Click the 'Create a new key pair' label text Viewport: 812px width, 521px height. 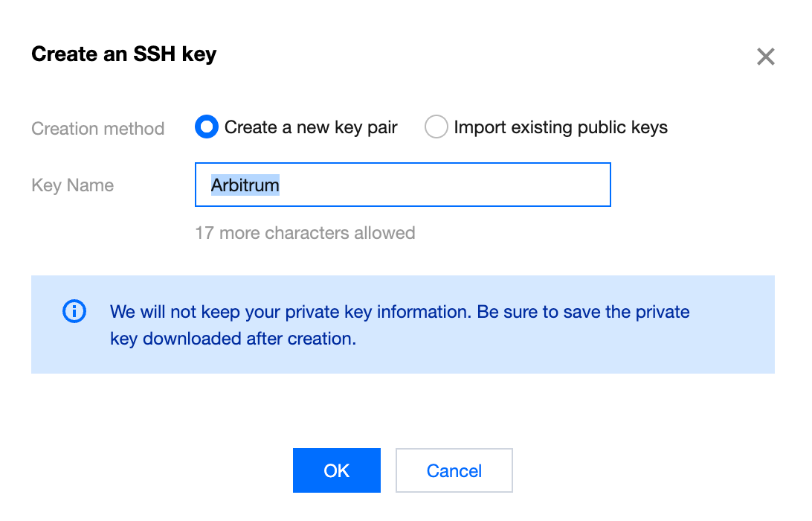pyautogui.click(x=311, y=127)
